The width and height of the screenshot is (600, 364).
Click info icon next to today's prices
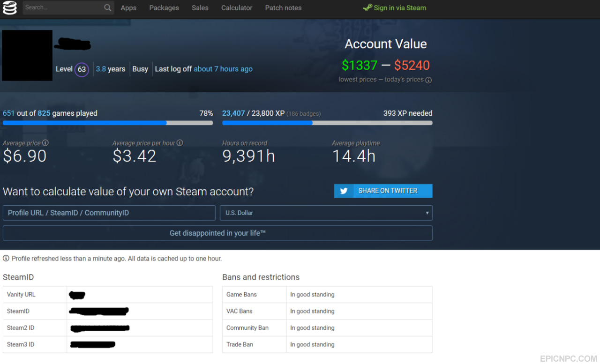click(428, 80)
